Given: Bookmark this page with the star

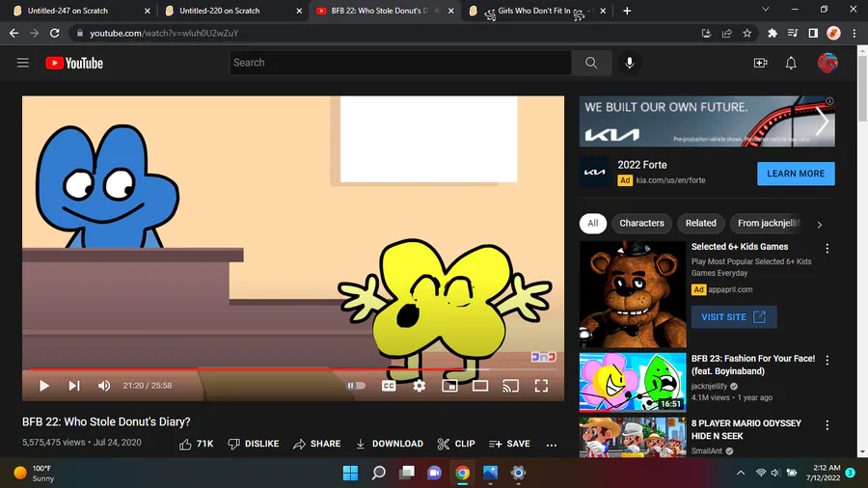Looking at the screenshot, I should tap(747, 33).
